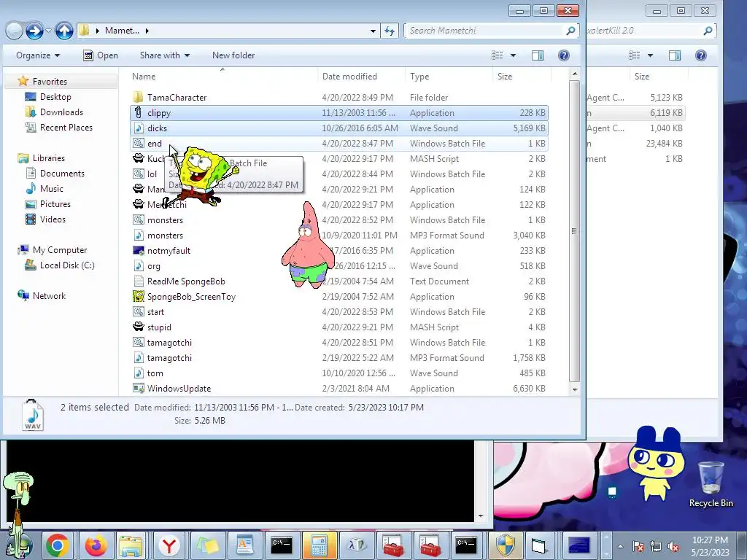This screenshot has width=747, height=560.
Task: Go forward using the Forward arrow
Action: click(x=34, y=31)
